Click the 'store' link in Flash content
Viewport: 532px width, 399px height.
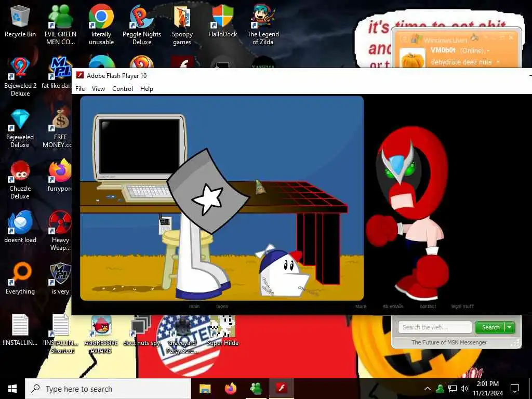click(361, 307)
